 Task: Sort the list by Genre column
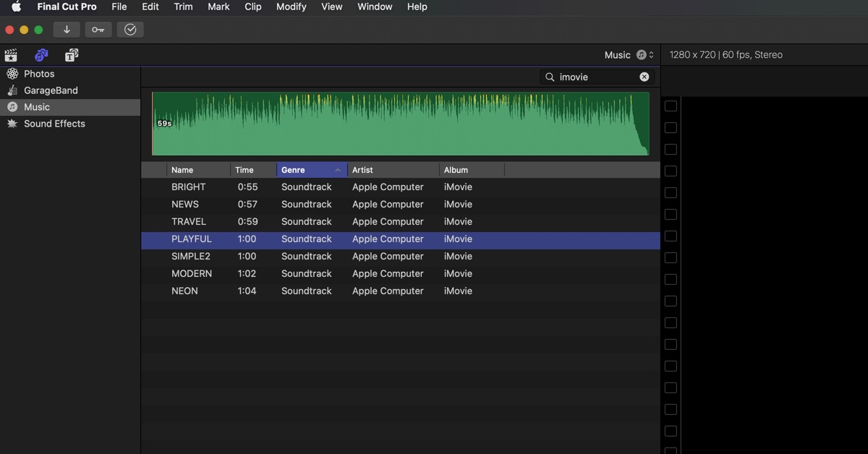point(312,170)
